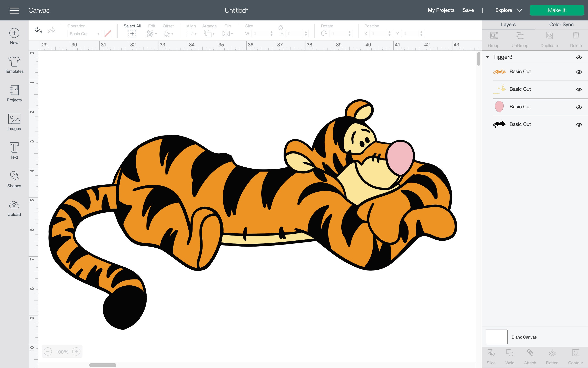
Task: Click the Duplicate layer icon
Action: click(x=549, y=36)
